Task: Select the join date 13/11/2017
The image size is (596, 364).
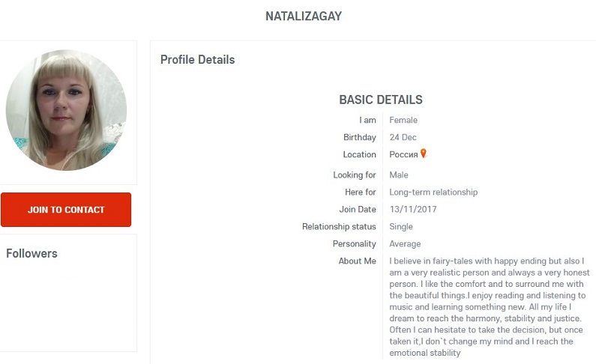Action: coord(412,210)
